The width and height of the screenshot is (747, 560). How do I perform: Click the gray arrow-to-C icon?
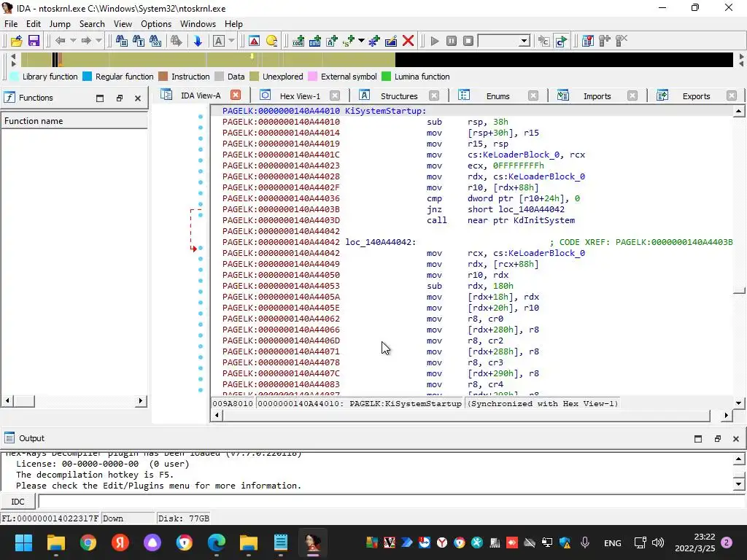543,41
